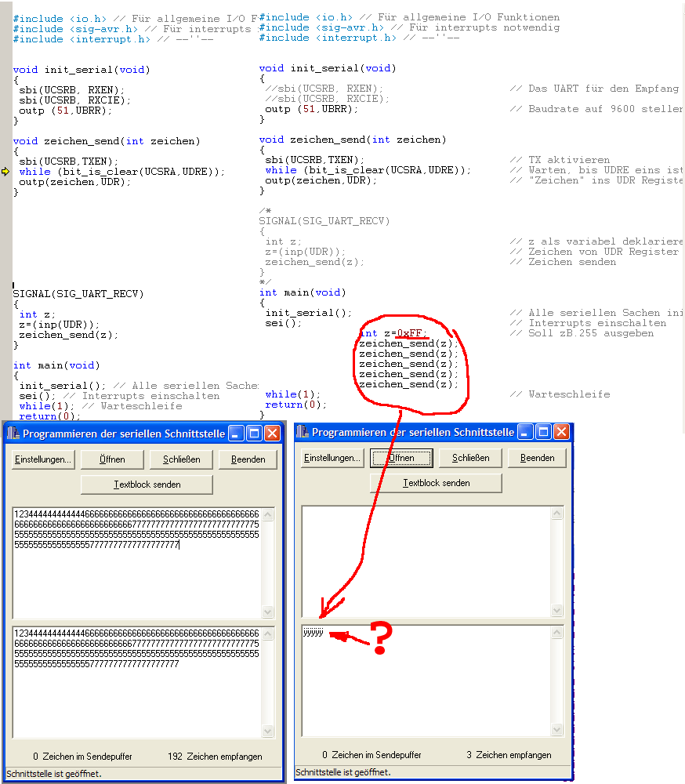The width and height of the screenshot is (685, 784).
Task: Click Einstellungen button in right window
Action: [332, 458]
